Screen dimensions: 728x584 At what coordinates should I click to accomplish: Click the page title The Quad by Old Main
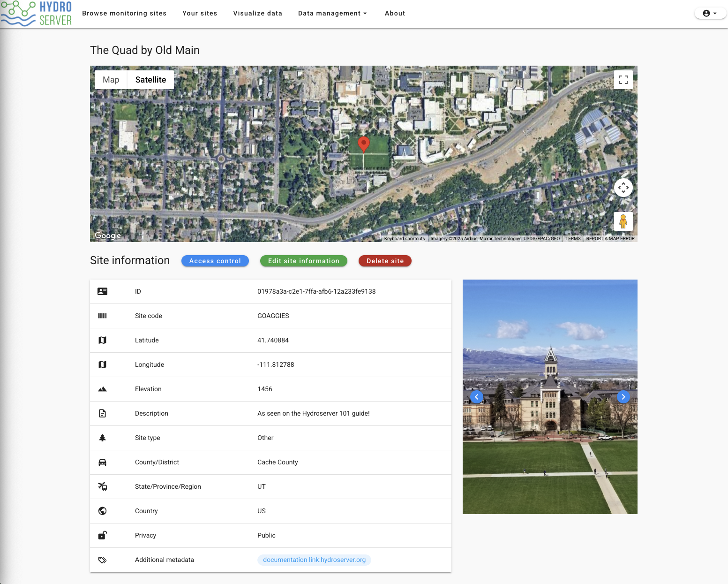pyautogui.click(x=145, y=50)
